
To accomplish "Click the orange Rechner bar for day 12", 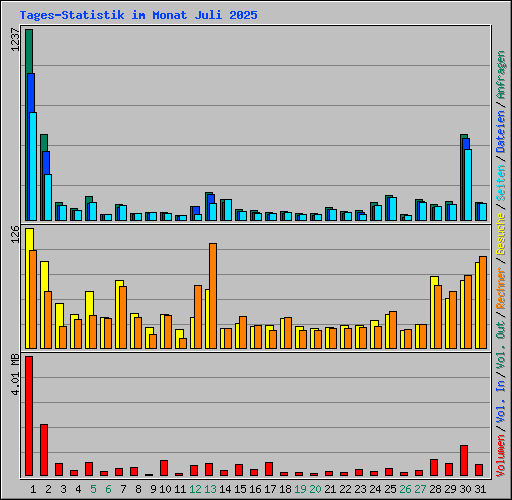I will [x=198, y=317].
